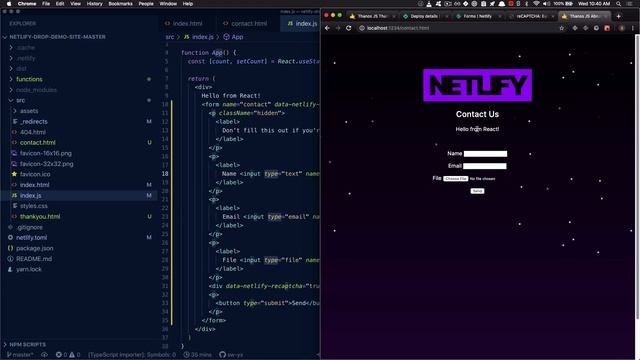
Task: Submit the form with the Send button
Action: [477, 191]
